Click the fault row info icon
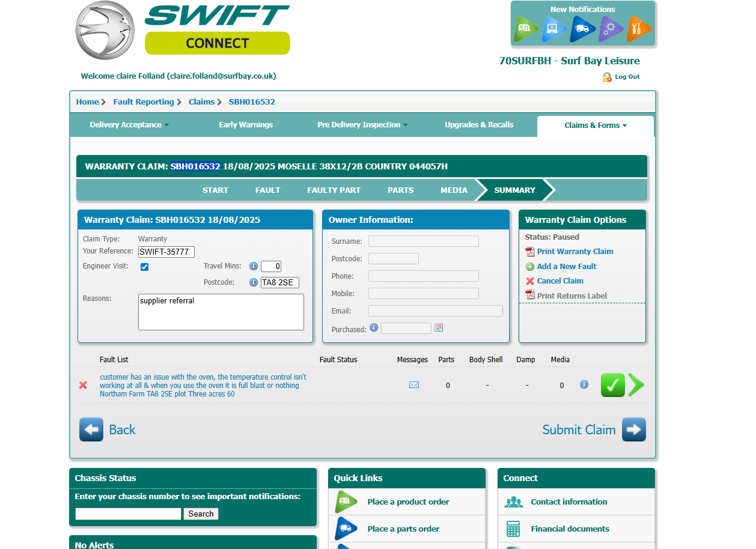 click(584, 384)
